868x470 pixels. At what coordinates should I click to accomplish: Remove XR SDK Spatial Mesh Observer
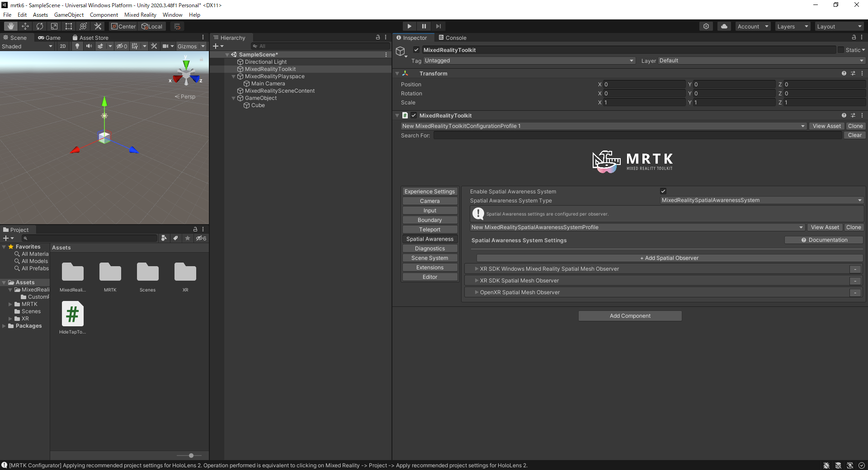pos(855,281)
